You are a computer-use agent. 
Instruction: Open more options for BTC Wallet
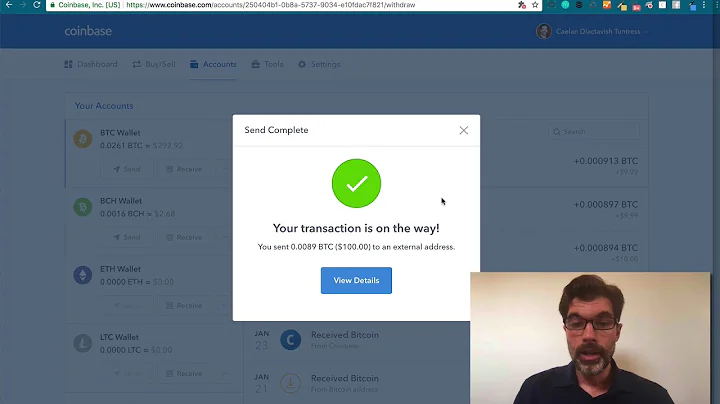[x=225, y=169]
